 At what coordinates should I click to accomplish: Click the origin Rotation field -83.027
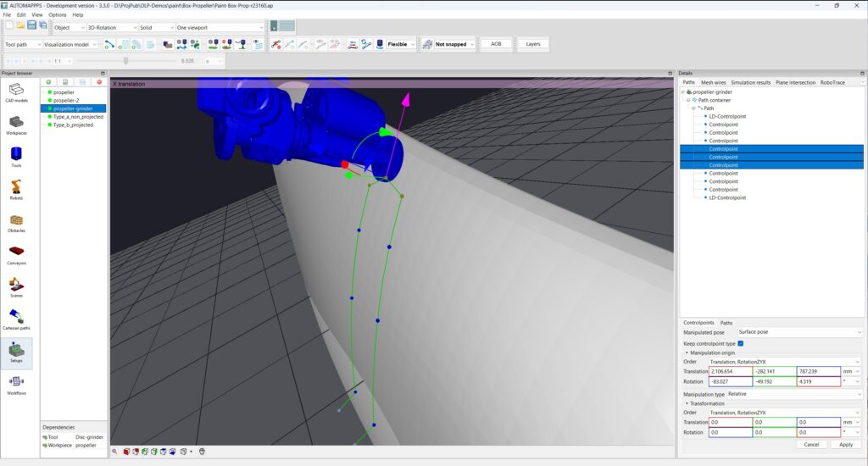[x=730, y=382]
